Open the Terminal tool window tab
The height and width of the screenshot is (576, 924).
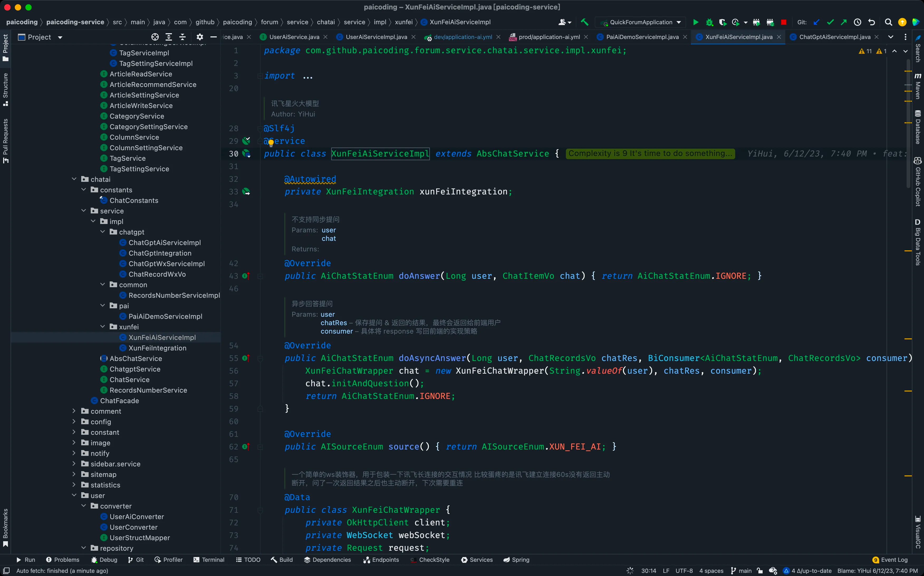click(209, 560)
